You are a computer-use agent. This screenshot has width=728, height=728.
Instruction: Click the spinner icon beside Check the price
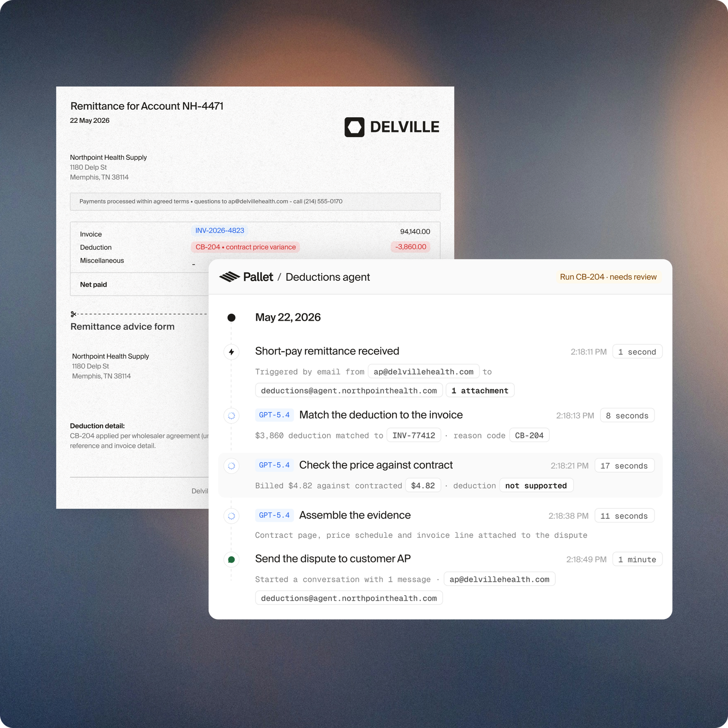(x=232, y=465)
